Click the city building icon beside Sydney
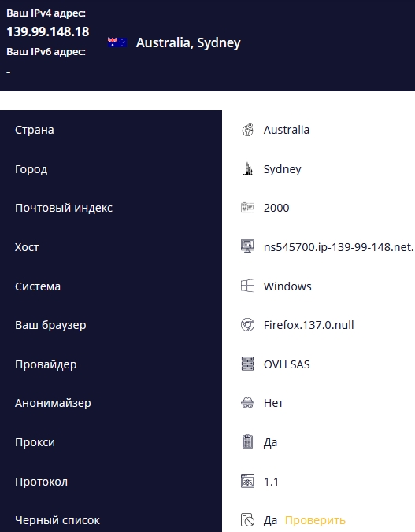 tap(247, 168)
